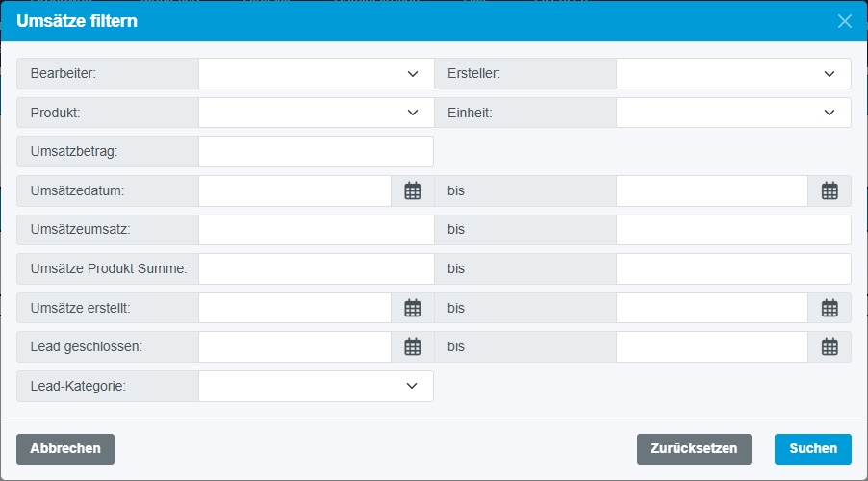
Task: Open calendar for Umsätzedatum end date
Action: tap(830, 190)
